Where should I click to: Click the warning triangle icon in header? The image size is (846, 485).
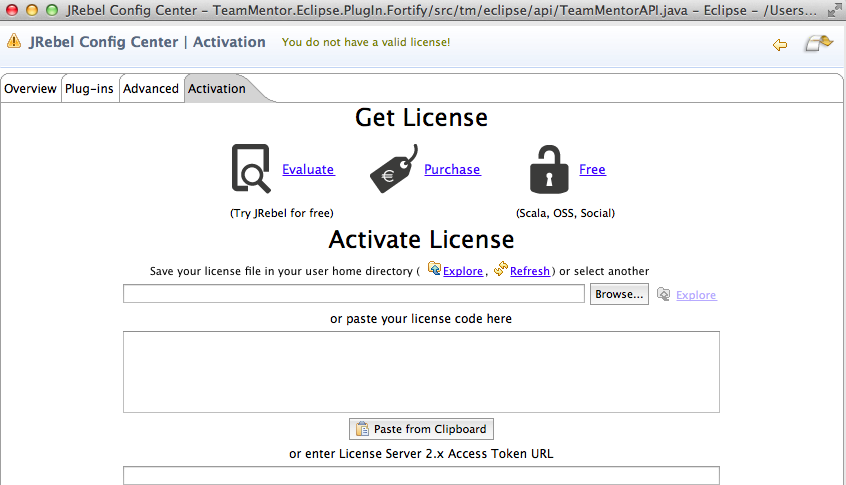click(14, 42)
